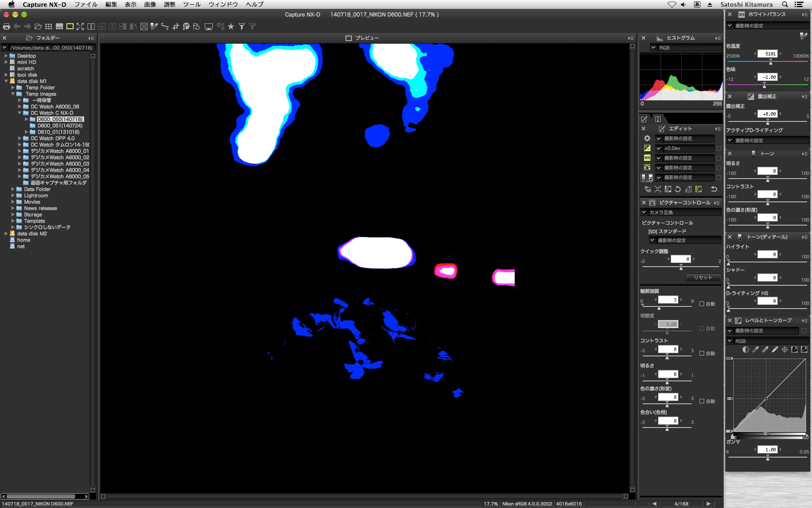812x508 pixels.
Task: Go to next image arrow button
Action: tap(709, 504)
